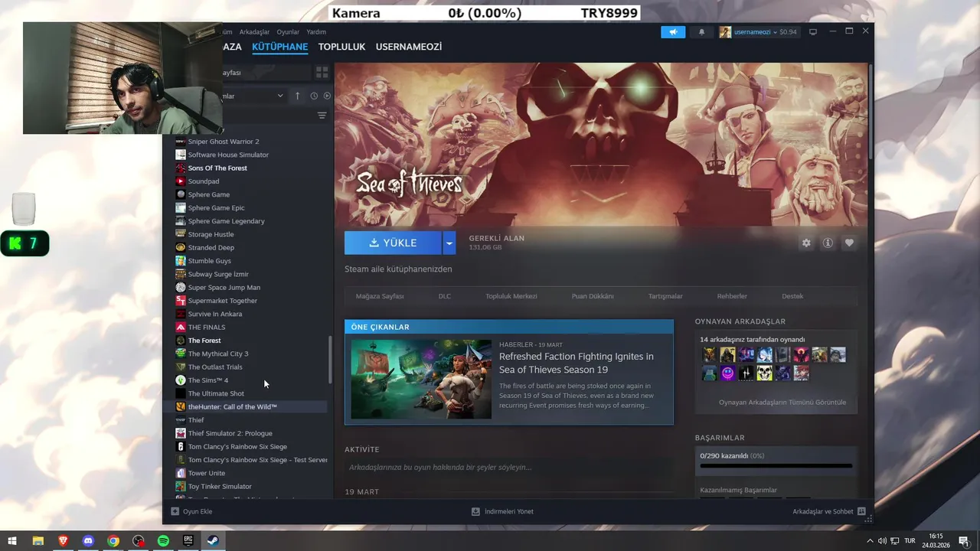This screenshot has height=551, width=980.
Task: Open the install options arrow beside YÜKLE
Action: click(x=449, y=243)
